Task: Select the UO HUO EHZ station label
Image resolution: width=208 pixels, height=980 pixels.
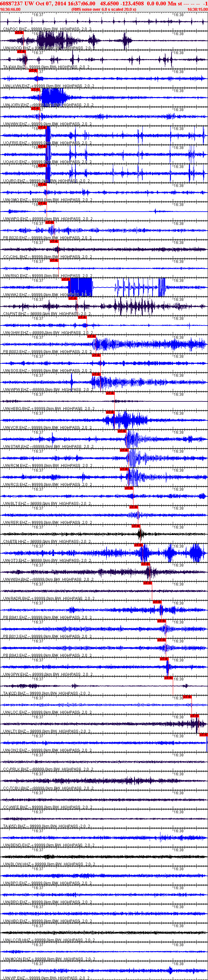Action: click(x=47, y=163)
